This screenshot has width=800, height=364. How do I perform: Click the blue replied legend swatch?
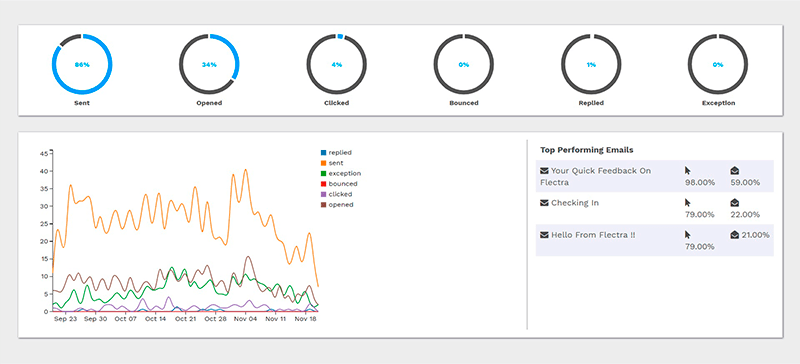tap(323, 153)
